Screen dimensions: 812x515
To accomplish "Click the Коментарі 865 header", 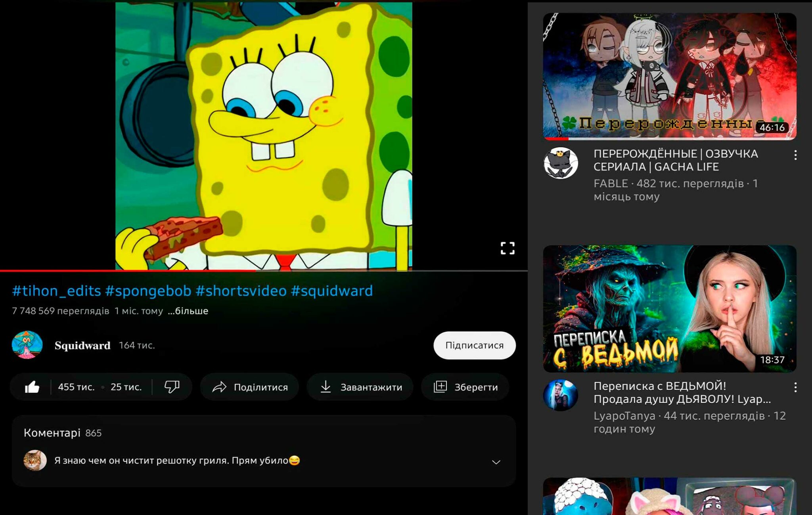I will coord(63,433).
